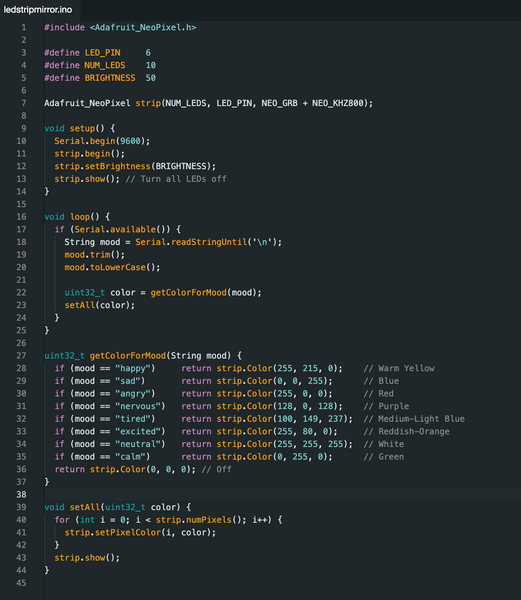
Task: Click the "happy" string literal
Action: (133, 368)
